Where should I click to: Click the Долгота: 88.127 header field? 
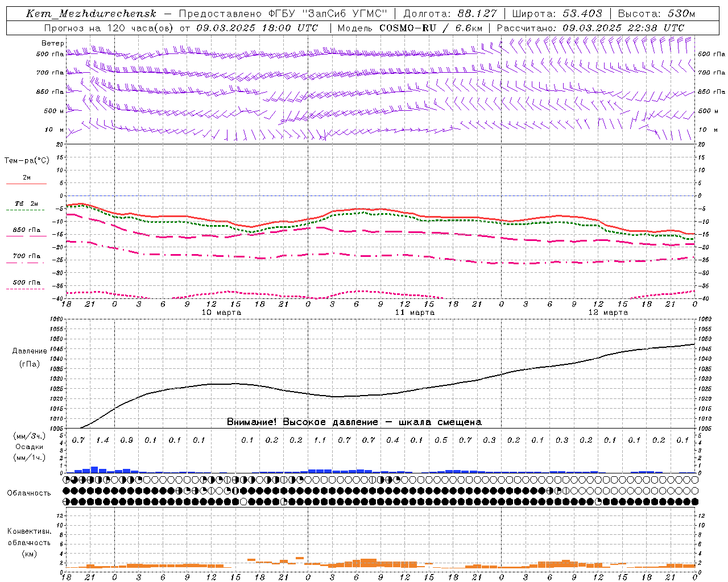click(x=450, y=14)
